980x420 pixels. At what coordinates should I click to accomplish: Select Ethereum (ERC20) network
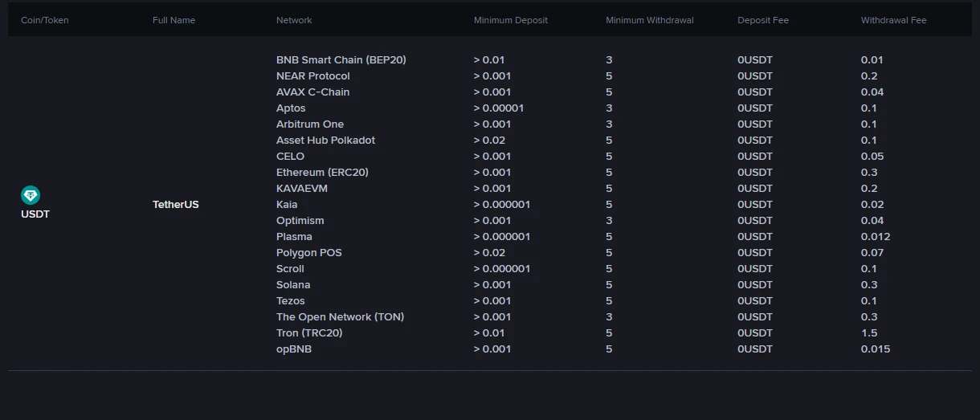[322, 173]
